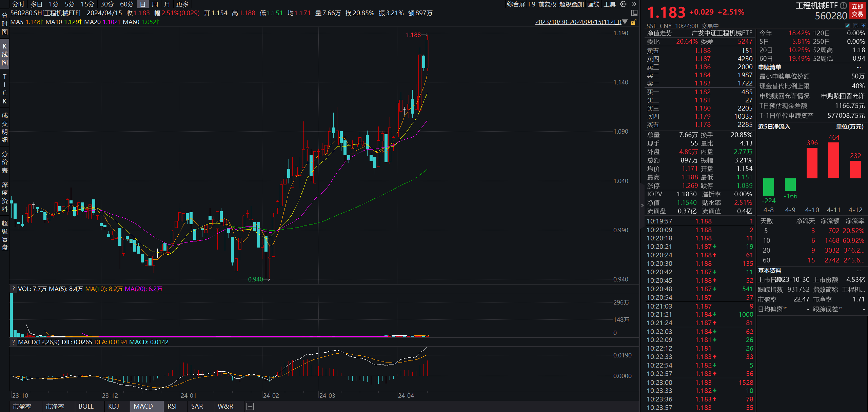Click the question mark icon next to MACD
Image resolution: width=868 pixels, height=412 pixels.
(13, 342)
